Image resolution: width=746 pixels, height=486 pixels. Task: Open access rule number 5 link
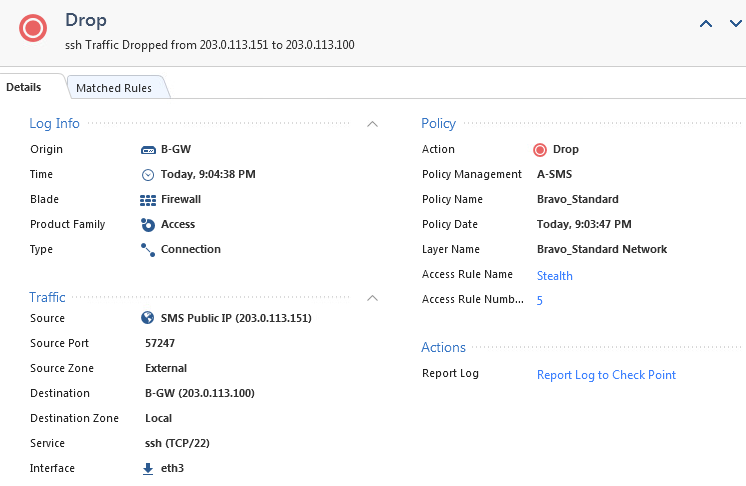coord(540,301)
